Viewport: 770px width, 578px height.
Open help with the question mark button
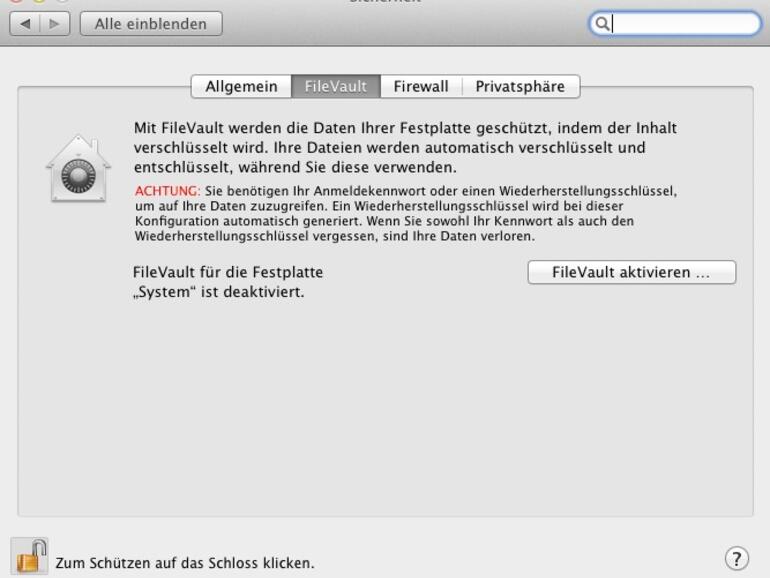[737, 558]
